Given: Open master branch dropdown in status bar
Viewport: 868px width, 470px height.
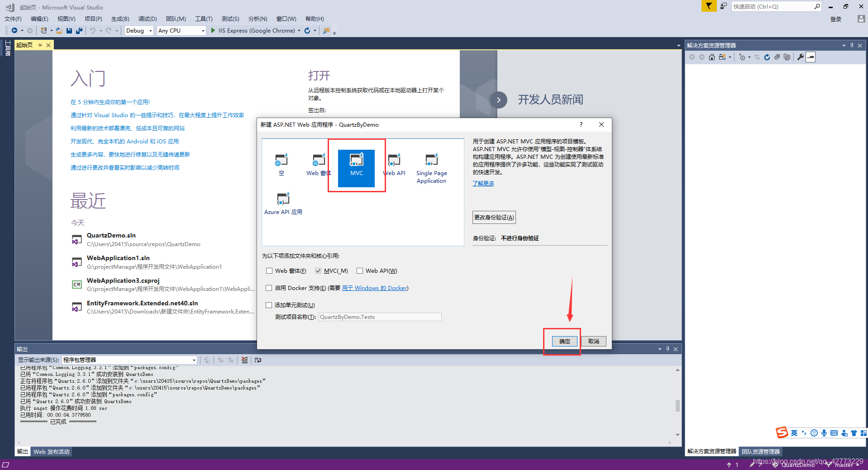Looking at the screenshot, I should point(843,465).
